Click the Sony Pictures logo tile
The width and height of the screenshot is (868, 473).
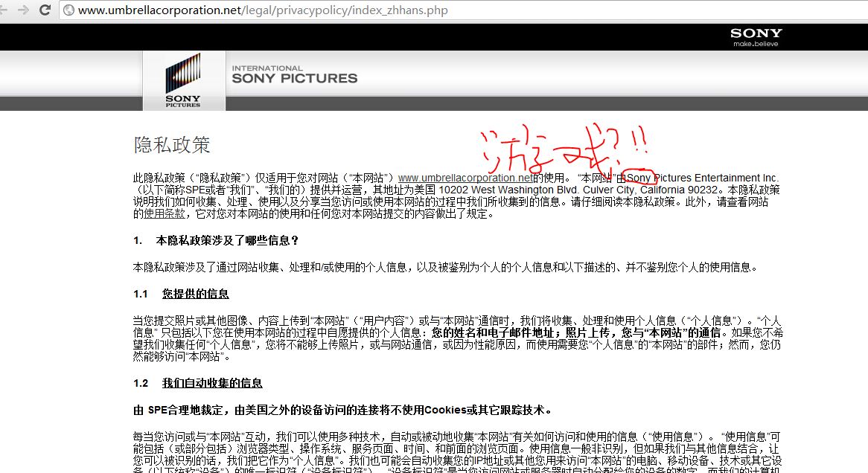point(183,81)
